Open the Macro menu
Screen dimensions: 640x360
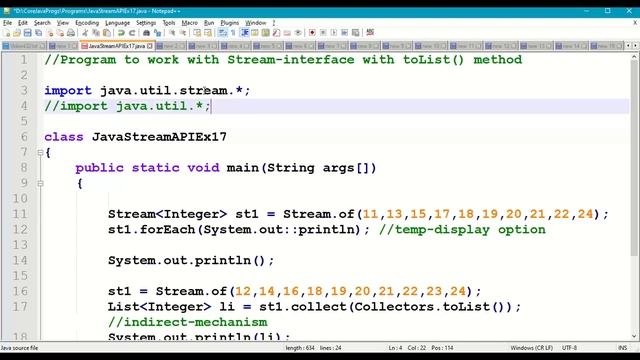[x=189, y=23]
